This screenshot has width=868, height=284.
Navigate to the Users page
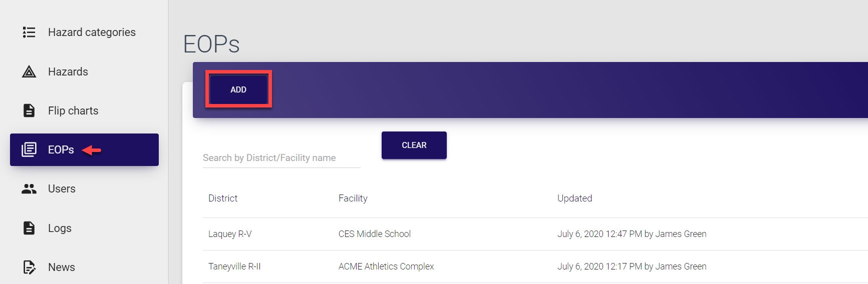pos(62,189)
